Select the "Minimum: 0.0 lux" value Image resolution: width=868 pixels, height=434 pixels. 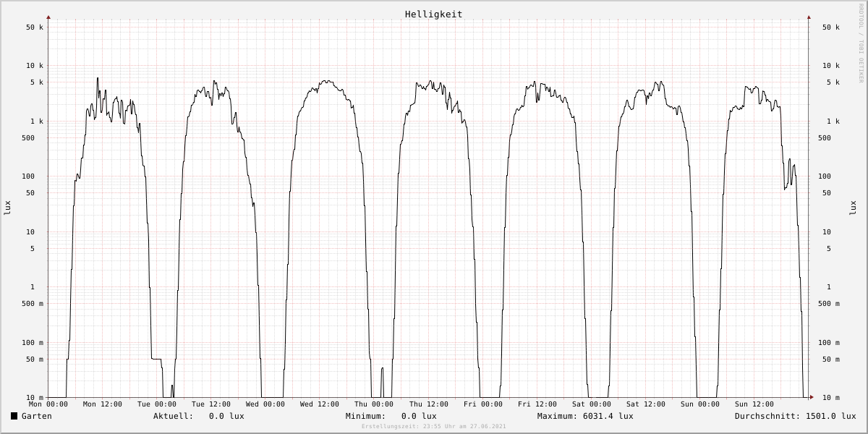tap(391, 416)
